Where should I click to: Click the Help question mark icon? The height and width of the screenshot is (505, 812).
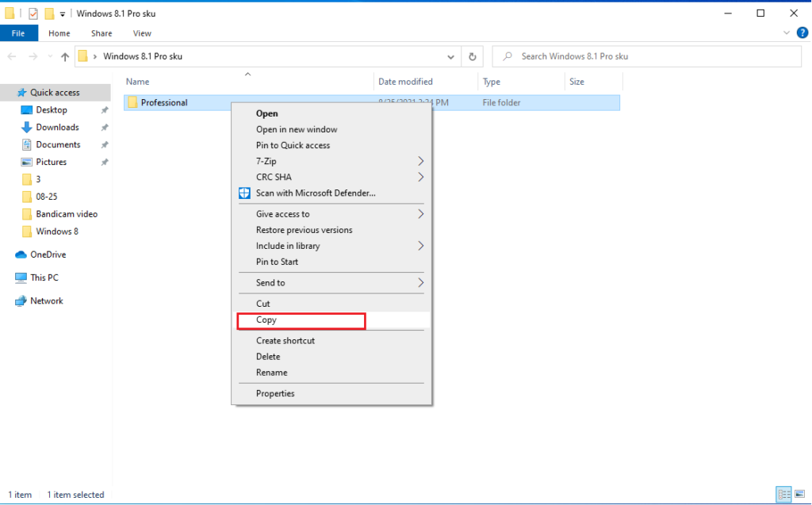coord(802,33)
